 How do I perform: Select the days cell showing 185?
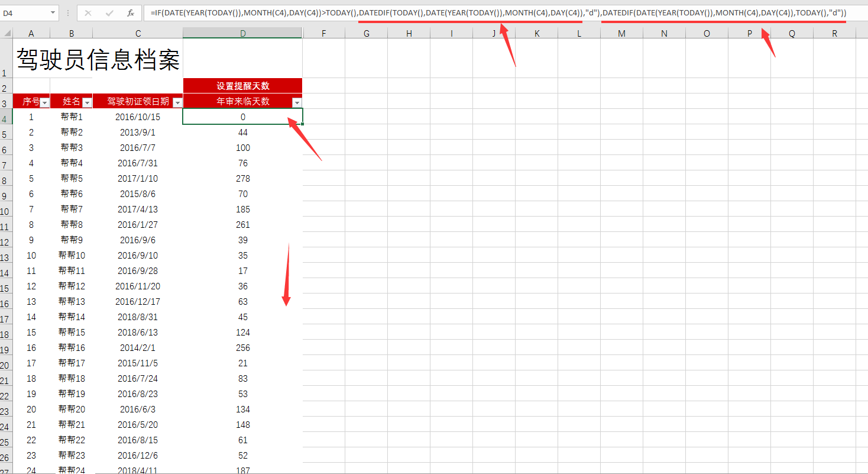pos(243,209)
